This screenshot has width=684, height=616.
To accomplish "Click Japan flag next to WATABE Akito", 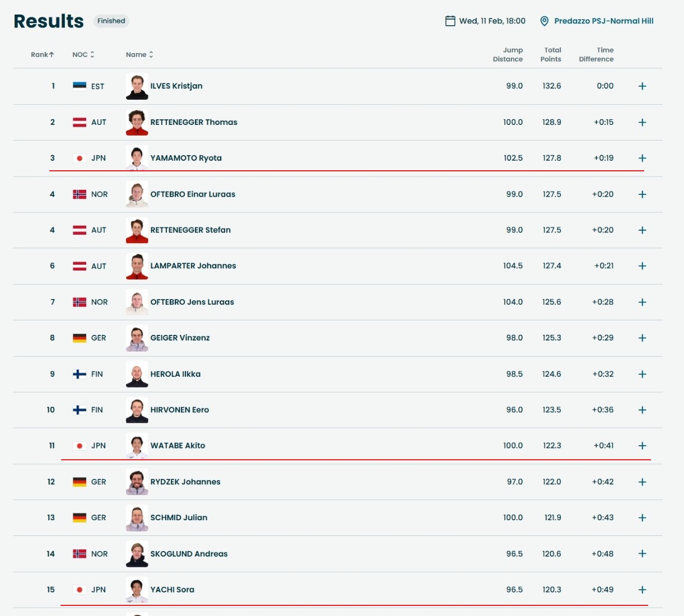I will [x=80, y=446].
